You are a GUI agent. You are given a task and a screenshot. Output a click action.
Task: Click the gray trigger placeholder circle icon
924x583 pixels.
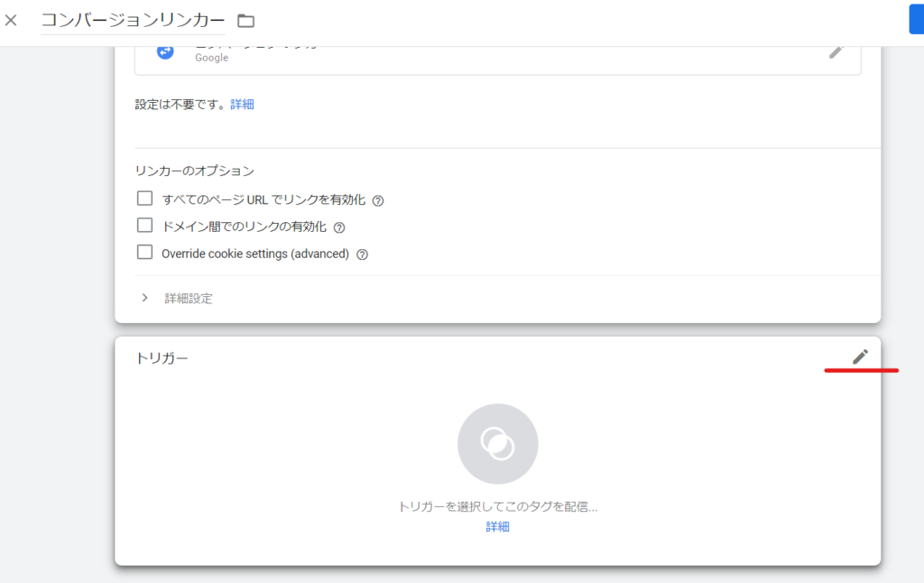497,444
